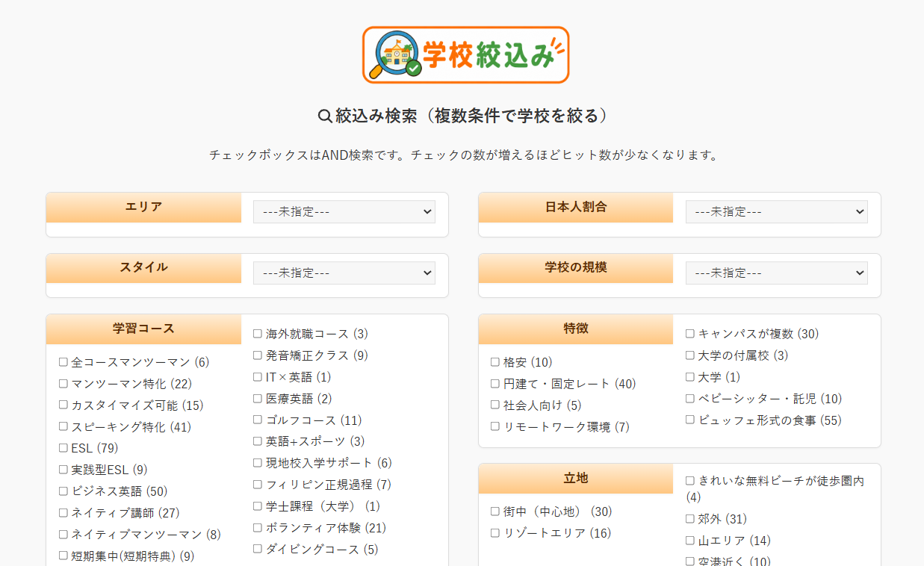
Task: Expand the 学校の規模 select box
Action: [x=777, y=273]
